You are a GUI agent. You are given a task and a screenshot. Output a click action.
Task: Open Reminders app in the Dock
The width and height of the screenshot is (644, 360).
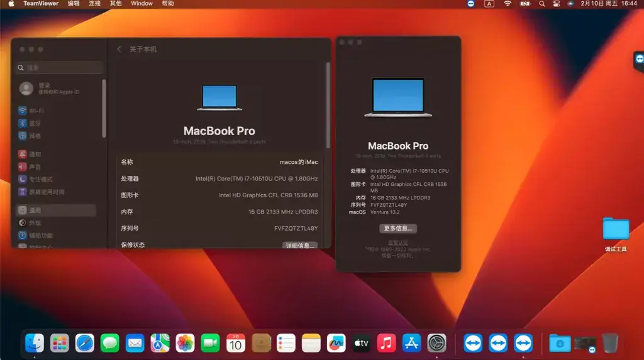coord(286,343)
